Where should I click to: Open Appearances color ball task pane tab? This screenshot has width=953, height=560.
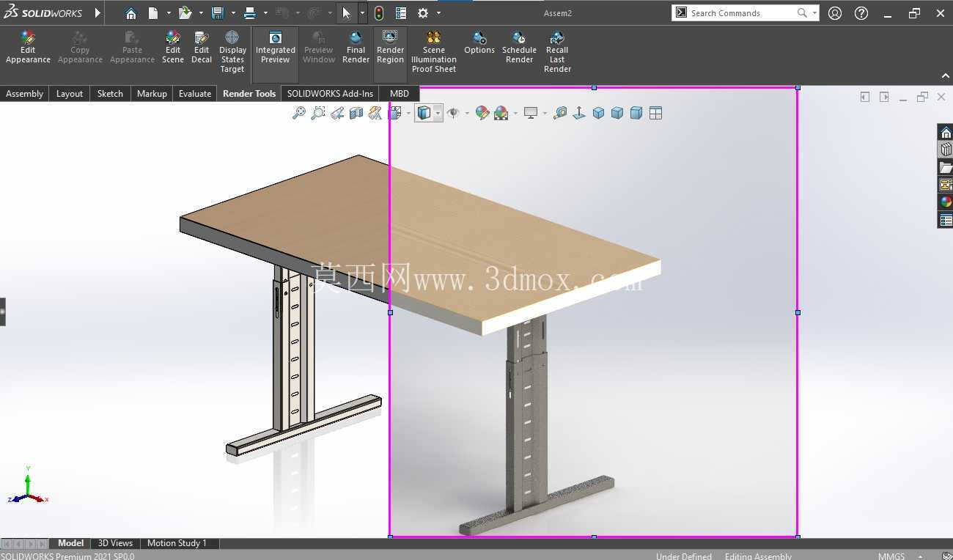pyautogui.click(x=946, y=202)
